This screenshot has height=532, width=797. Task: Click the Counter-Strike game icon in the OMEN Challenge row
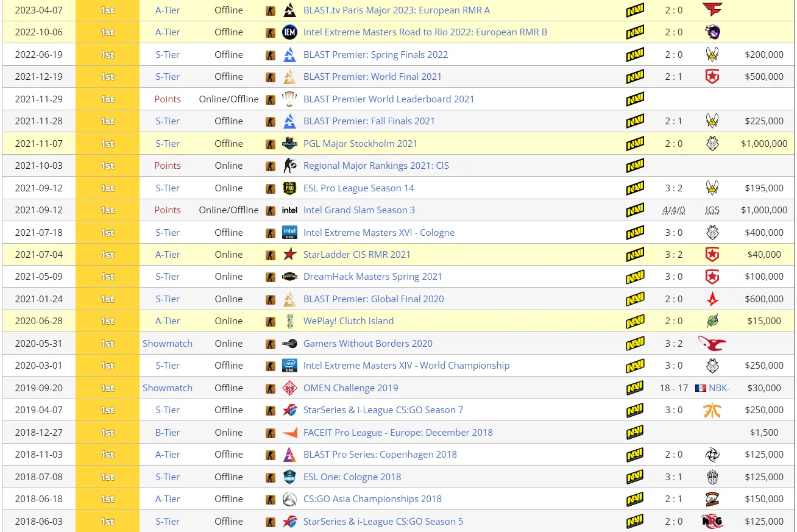tap(271, 388)
